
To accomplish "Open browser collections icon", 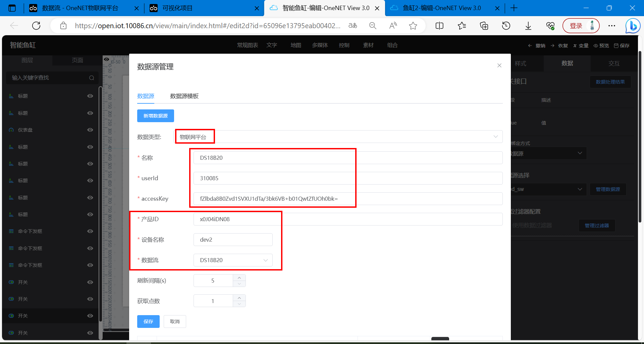I will tap(484, 26).
